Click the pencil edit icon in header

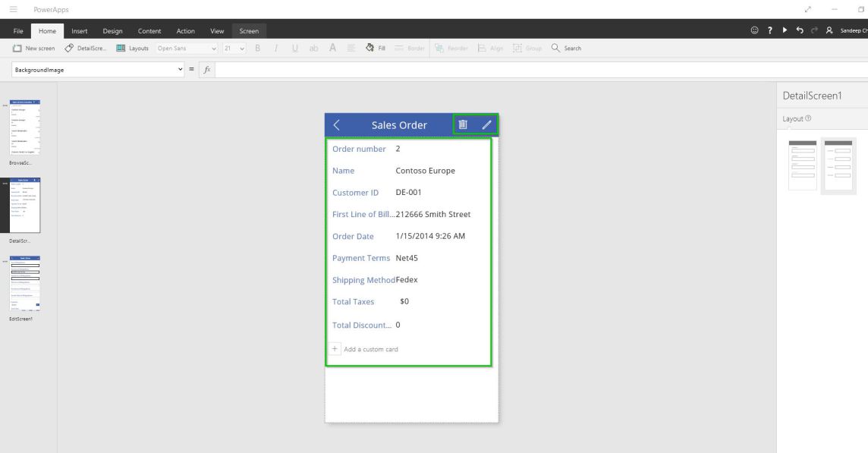486,124
